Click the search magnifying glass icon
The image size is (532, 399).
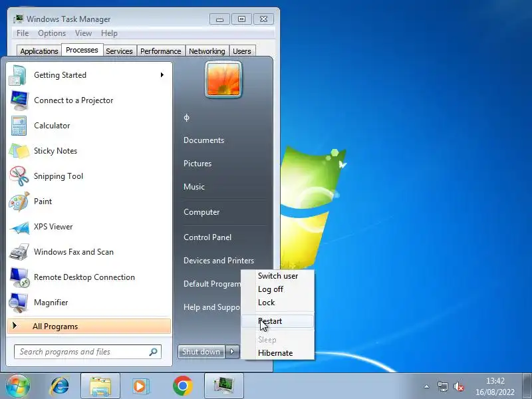point(154,352)
